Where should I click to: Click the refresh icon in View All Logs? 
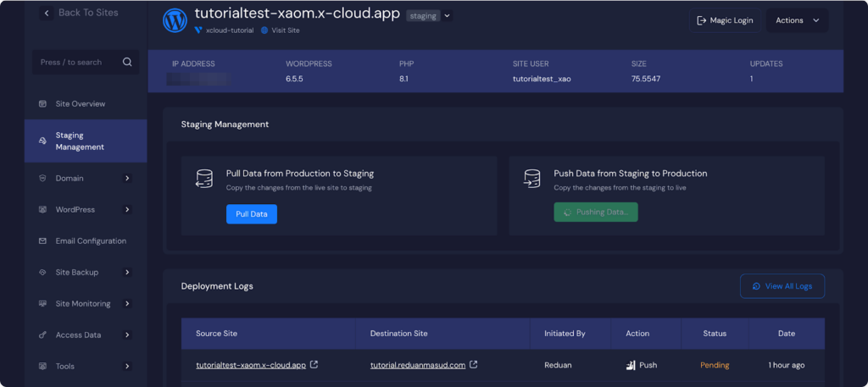[756, 286]
